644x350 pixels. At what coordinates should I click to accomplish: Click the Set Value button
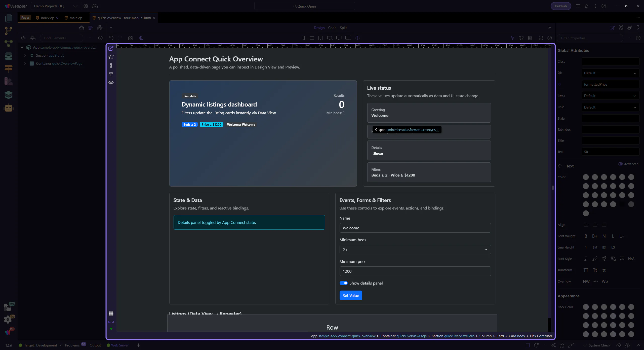point(351,295)
